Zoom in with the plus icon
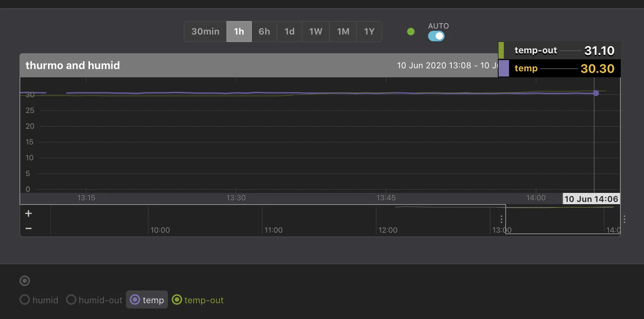This screenshot has width=644, height=319. click(28, 214)
